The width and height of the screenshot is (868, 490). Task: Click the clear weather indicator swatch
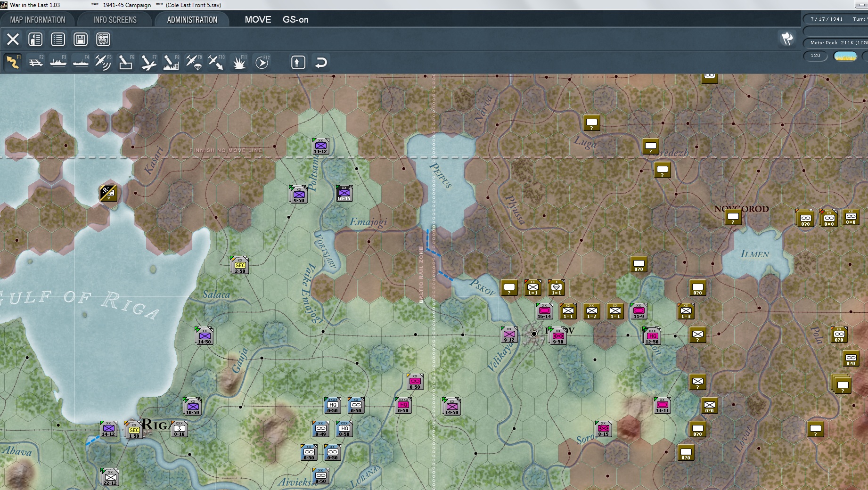click(x=845, y=56)
